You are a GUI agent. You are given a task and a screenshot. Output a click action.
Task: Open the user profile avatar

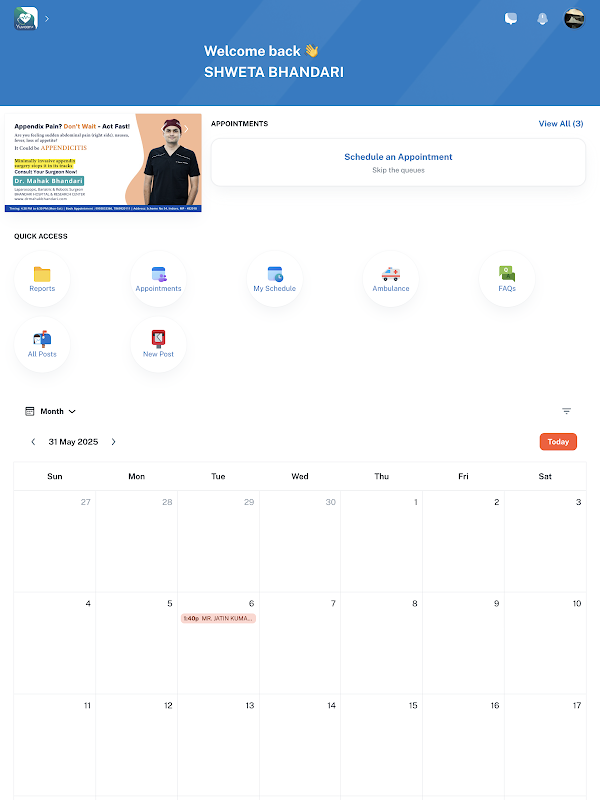[x=574, y=19]
